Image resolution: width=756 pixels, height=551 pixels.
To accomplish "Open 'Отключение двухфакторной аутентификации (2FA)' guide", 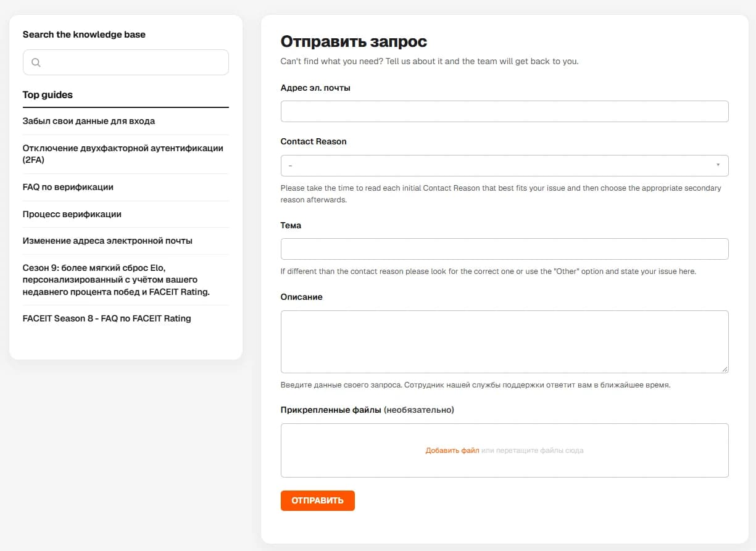I will [123, 154].
